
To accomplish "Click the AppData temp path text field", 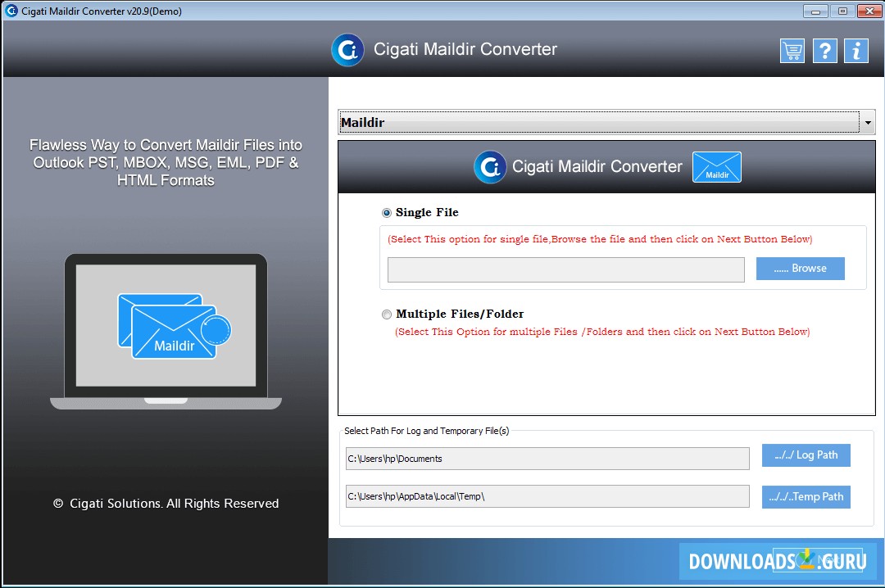I will pyautogui.click(x=547, y=496).
